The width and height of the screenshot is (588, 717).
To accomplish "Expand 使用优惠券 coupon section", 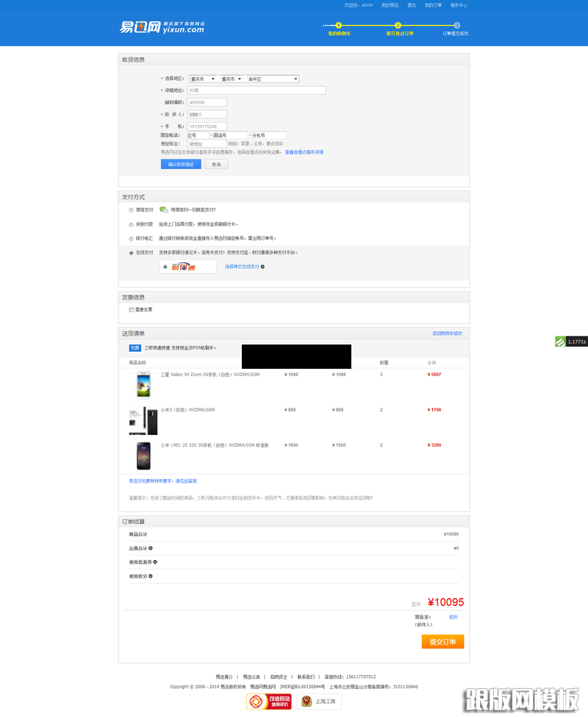I will point(155,562).
